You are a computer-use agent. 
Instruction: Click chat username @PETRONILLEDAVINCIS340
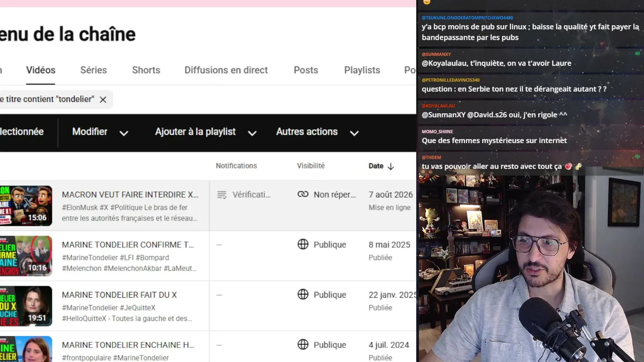click(450, 80)
